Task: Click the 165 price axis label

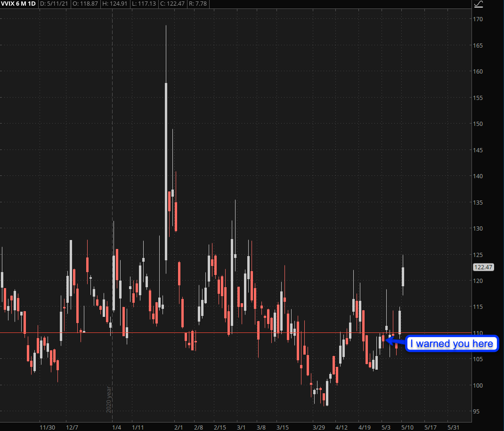Action: 478,46
